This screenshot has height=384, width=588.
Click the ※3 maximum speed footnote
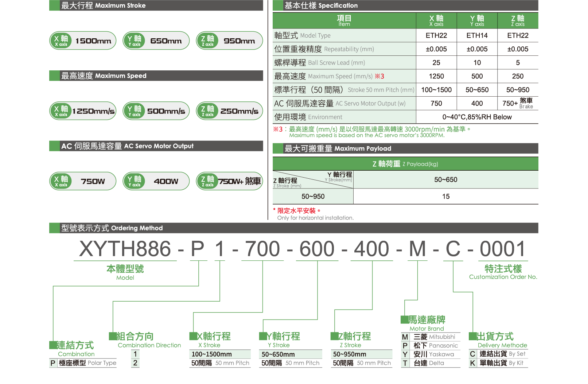tap(372, 132)
